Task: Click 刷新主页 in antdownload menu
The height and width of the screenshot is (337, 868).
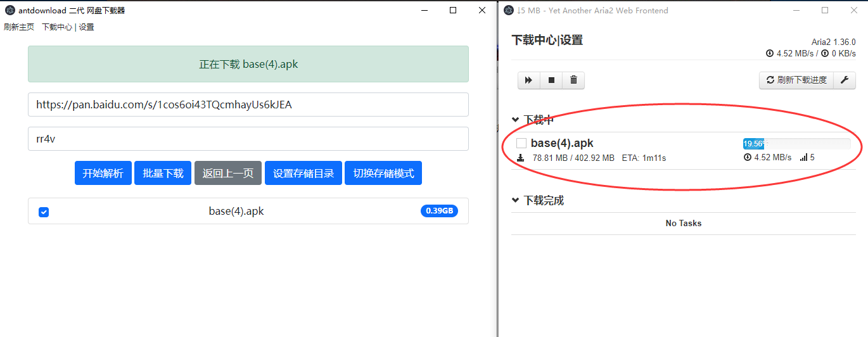Action: [19, 27]
